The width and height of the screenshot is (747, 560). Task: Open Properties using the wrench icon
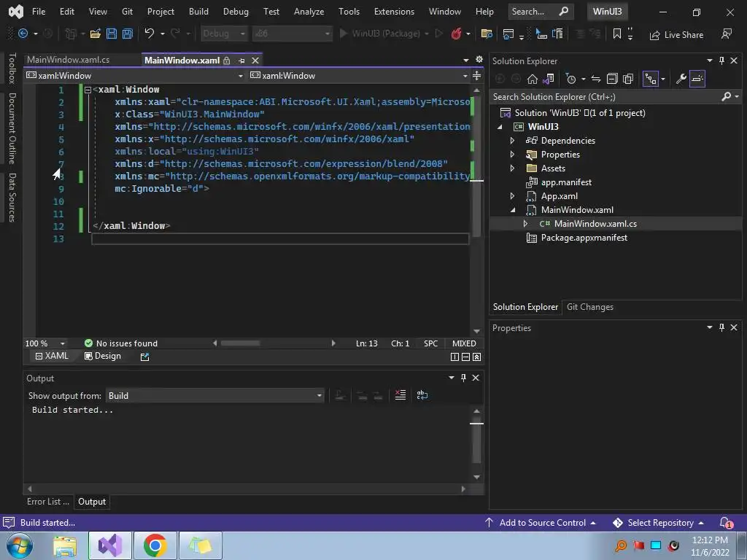681,79
